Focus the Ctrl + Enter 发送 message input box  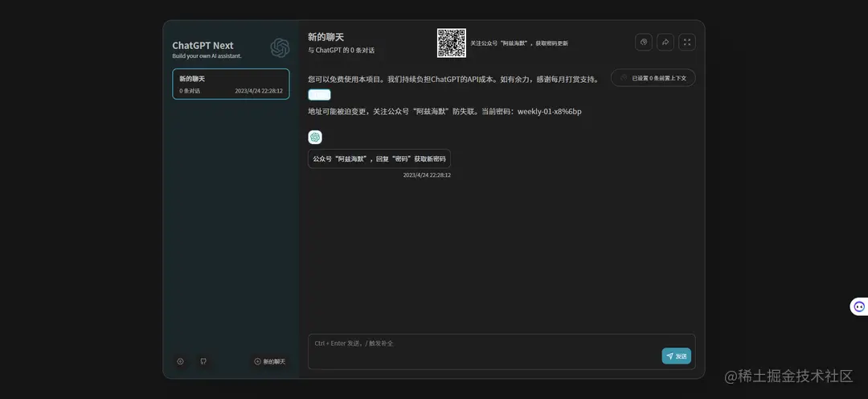coord(502,352)
